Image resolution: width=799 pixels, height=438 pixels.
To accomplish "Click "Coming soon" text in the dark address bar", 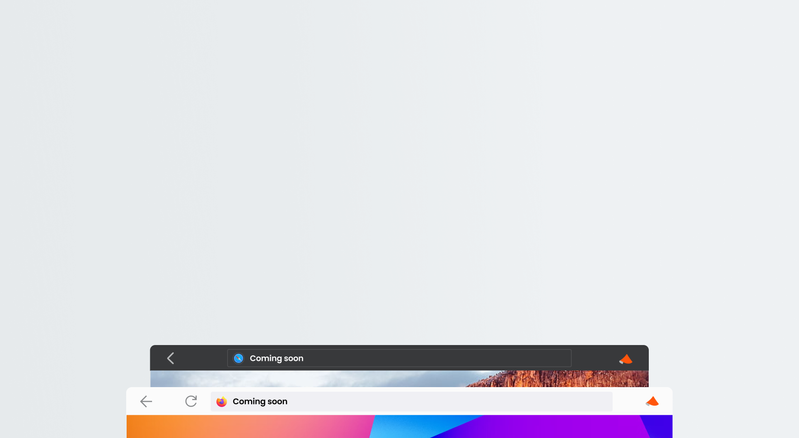I will pos(276,358).
